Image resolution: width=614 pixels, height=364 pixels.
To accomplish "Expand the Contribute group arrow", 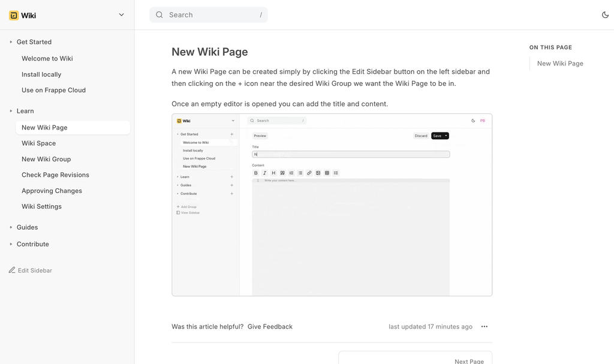I will [11, 244].
